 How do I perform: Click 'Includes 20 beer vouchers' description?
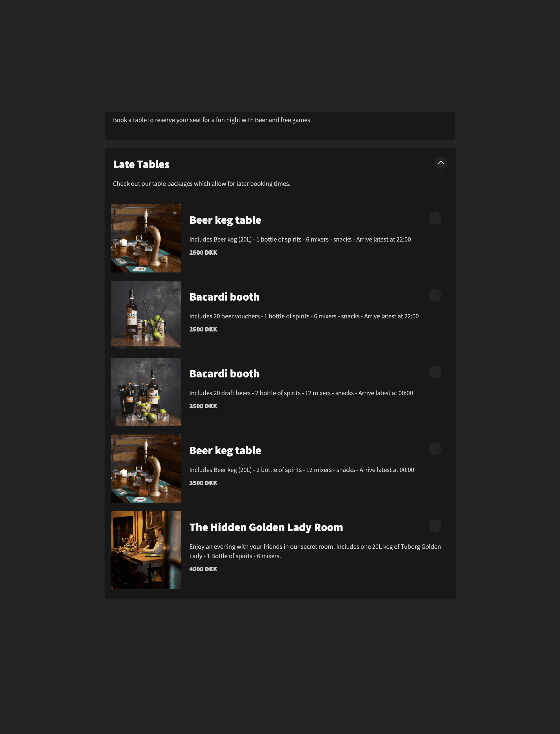click(304, 316)
